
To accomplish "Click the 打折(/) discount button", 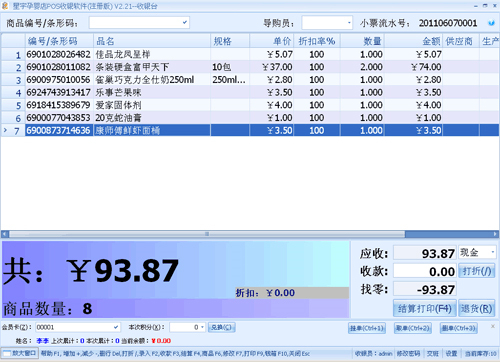I will click(x=477, y=271).
